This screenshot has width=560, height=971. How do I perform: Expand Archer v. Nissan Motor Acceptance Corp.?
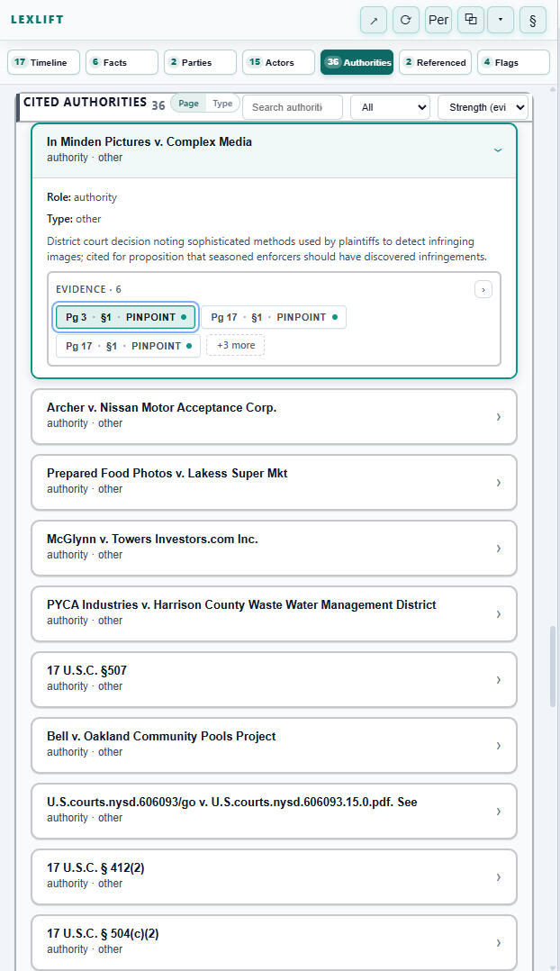(x=274, y=415)
